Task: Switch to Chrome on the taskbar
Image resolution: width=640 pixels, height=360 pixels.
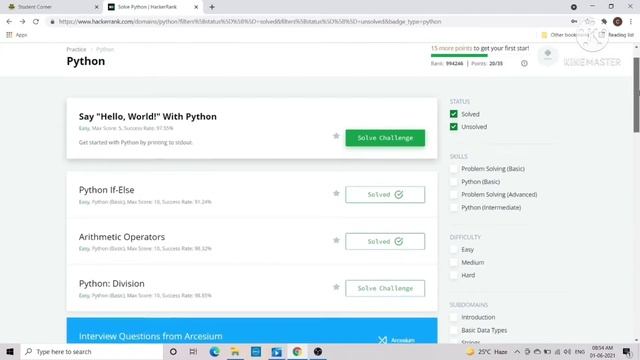Action: click(297, 351)
